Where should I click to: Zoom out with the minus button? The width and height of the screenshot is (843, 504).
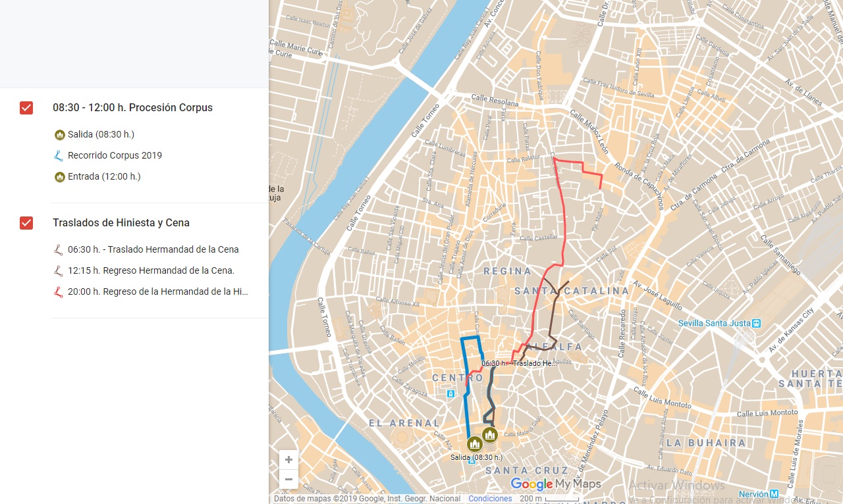288,479
